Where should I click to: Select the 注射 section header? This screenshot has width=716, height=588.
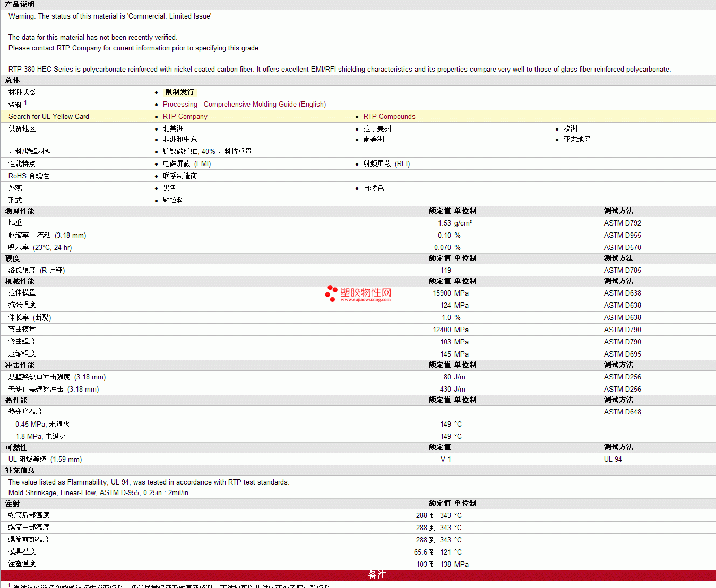point(13,504)
